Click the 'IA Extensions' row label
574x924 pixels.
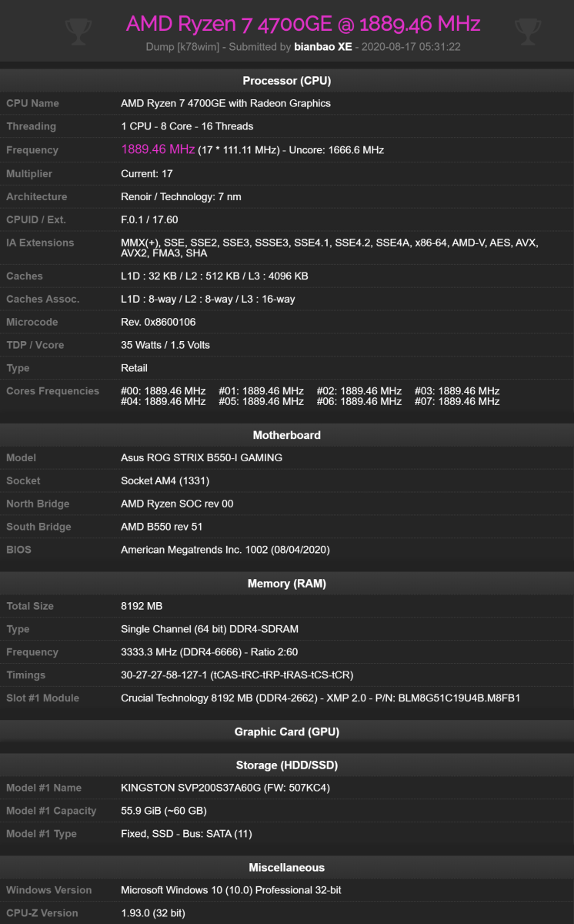click(40, 243)
